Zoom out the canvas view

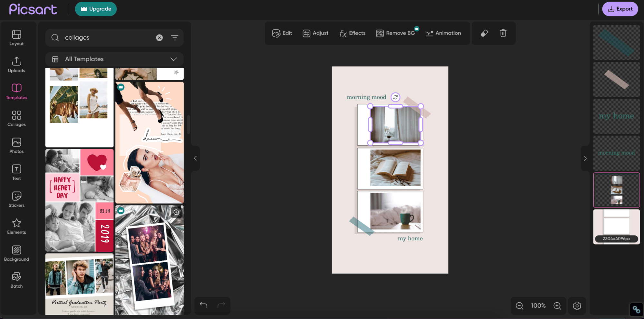[519, 305]
